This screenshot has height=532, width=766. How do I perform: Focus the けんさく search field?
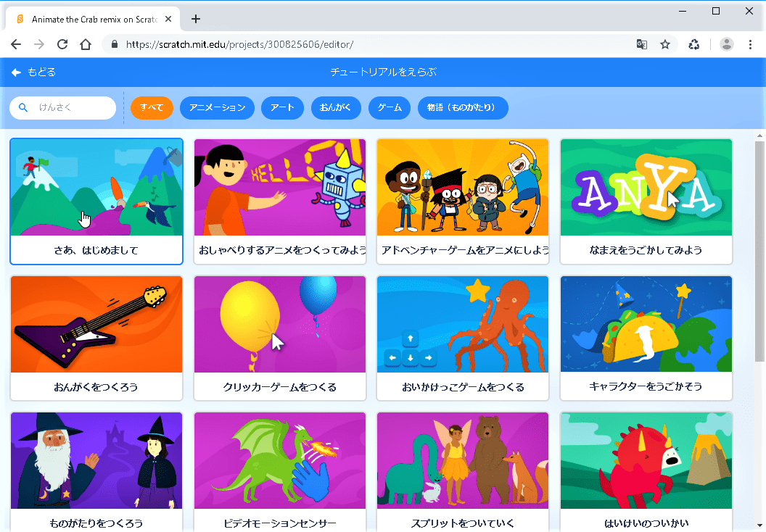62,108
